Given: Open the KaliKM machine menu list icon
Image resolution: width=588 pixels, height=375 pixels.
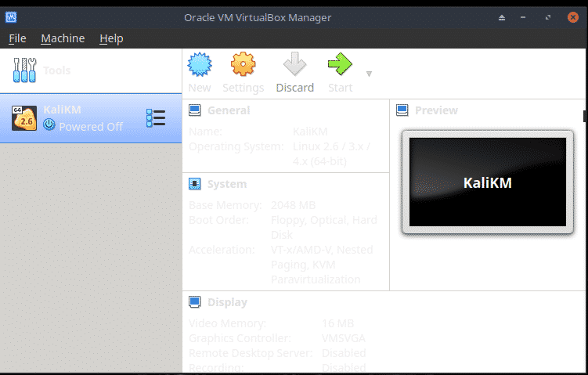Looking at the screenshot, I should click(156, 118).
